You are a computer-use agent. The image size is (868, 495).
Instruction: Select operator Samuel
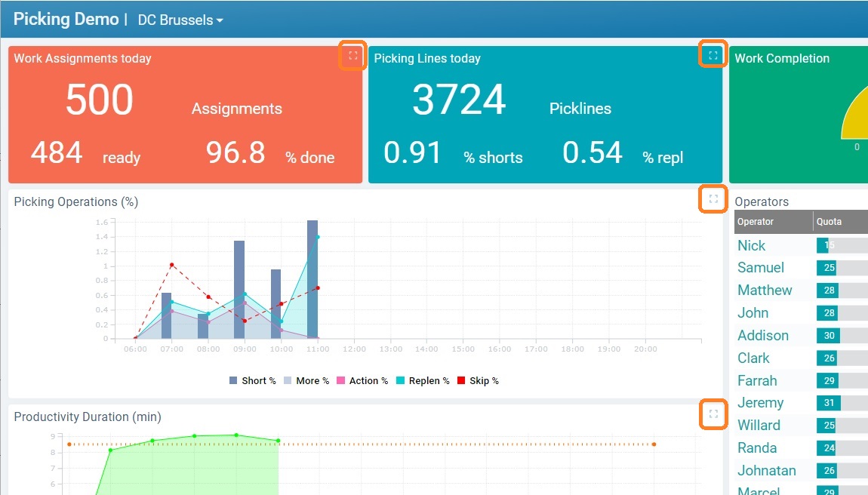coord(760,267)
